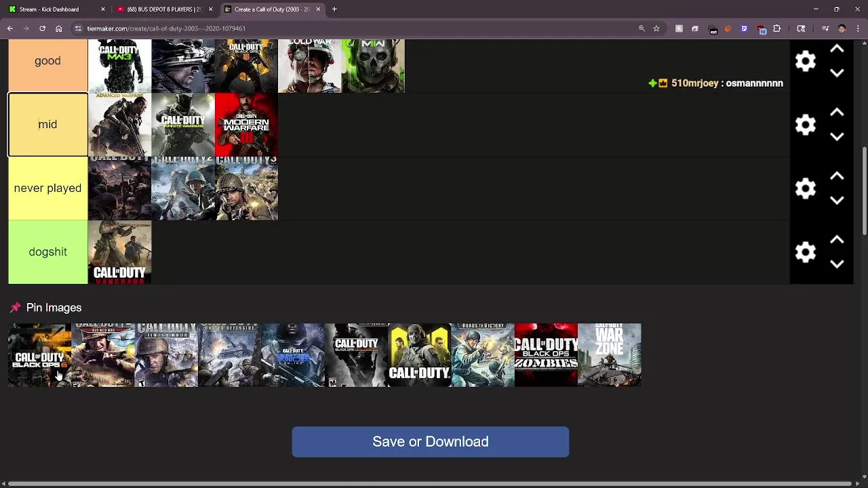Open the purple Twitch extension icon
868x488 pixels.
pos(745,28)
